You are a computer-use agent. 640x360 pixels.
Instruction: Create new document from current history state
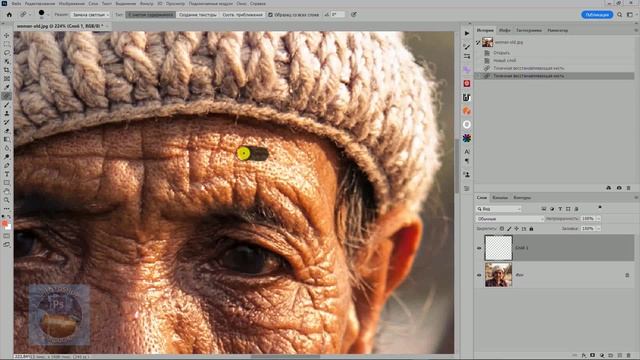pyautogui.click(x=609, y=188)
